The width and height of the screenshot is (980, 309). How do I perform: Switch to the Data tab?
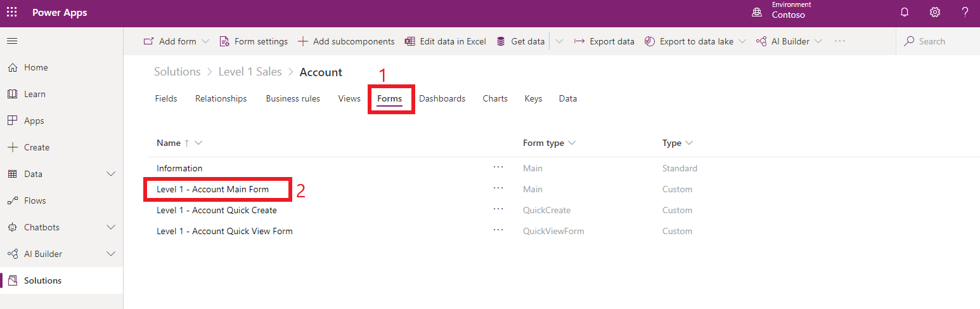coord(568,98)
